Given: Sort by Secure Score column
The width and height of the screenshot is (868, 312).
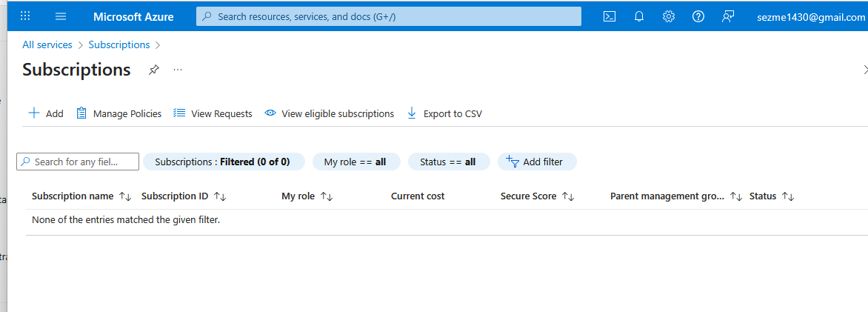Looking at the screenshot, I should pyautogui.click(x=537, y=196).
